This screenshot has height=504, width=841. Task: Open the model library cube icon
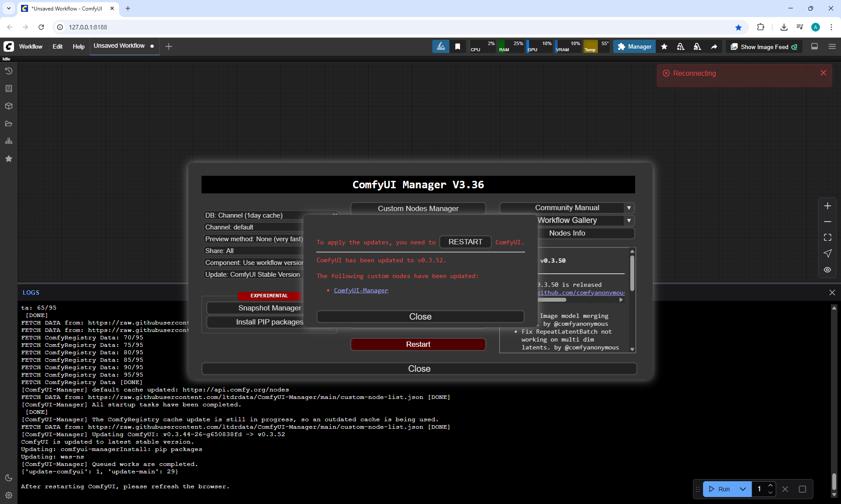[9, 106]
